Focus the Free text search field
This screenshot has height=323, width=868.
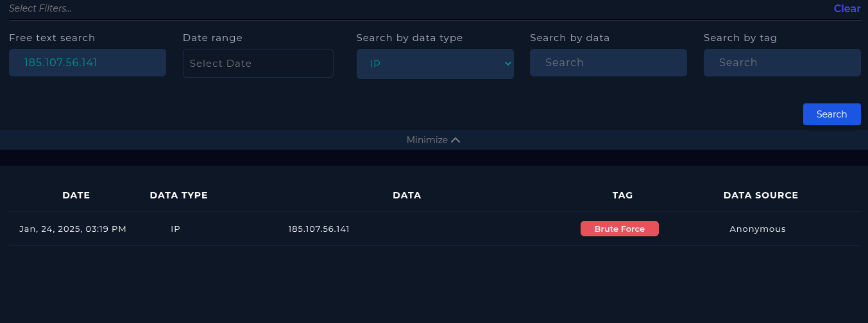tap(87, 62)
